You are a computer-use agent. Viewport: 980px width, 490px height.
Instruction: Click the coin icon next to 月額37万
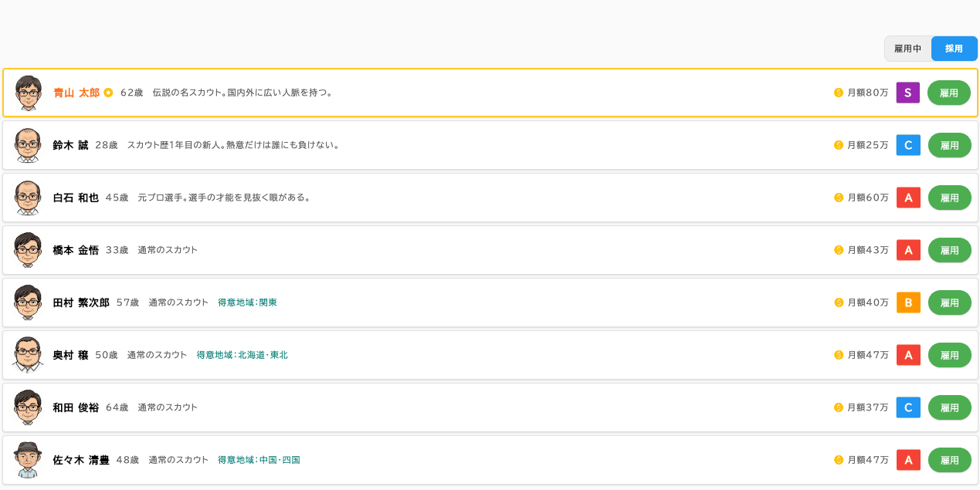point(838,407)
